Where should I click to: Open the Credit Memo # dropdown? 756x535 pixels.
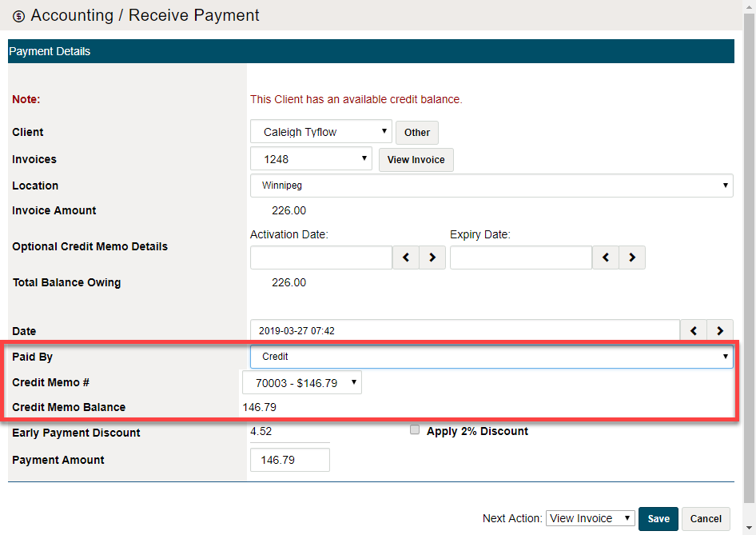[302, 382]
